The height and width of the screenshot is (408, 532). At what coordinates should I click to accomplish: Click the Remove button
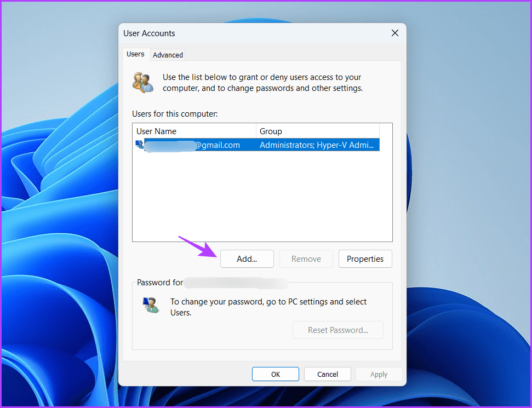(x=306, y=258)
